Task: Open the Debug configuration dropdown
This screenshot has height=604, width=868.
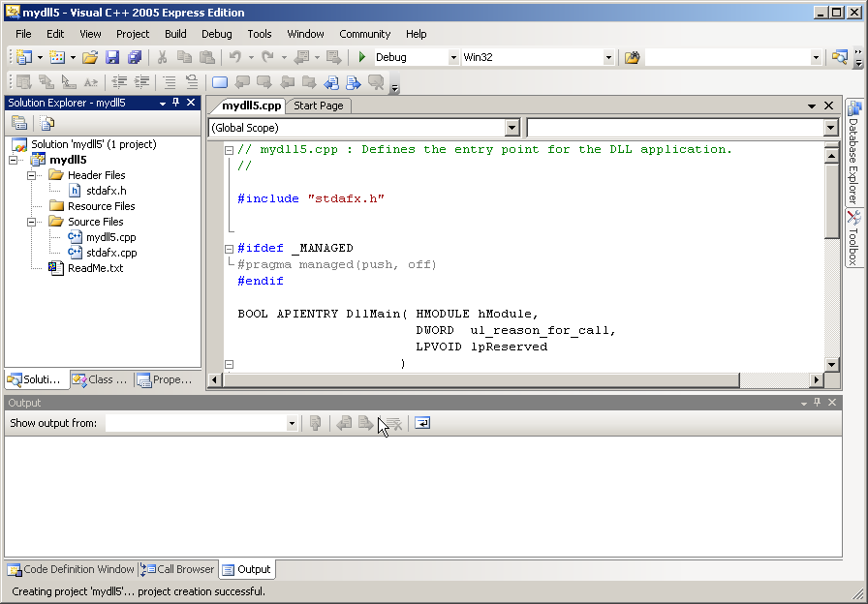Action: tap(453, 57)
